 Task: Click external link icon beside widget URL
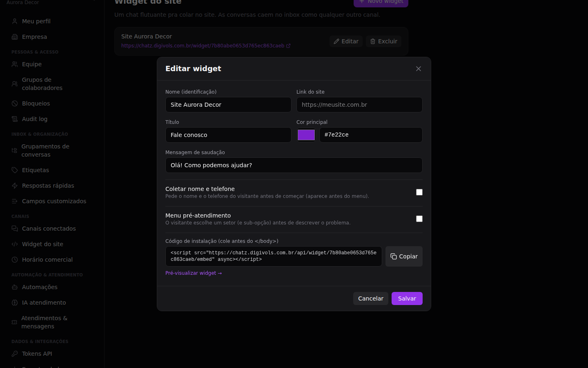point(288,46)
